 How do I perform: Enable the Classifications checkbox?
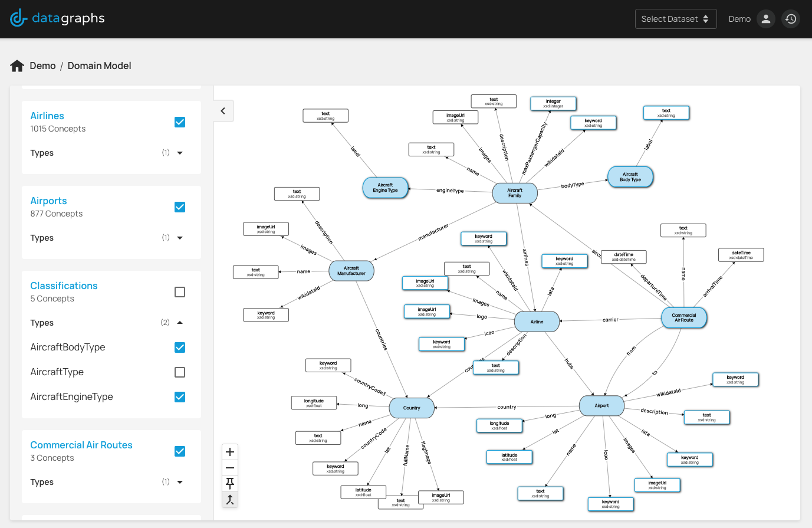coord(179,291)
